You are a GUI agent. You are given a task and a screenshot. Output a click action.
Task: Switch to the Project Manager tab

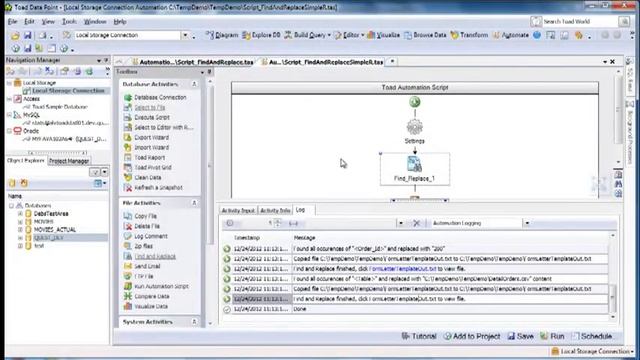69,161
